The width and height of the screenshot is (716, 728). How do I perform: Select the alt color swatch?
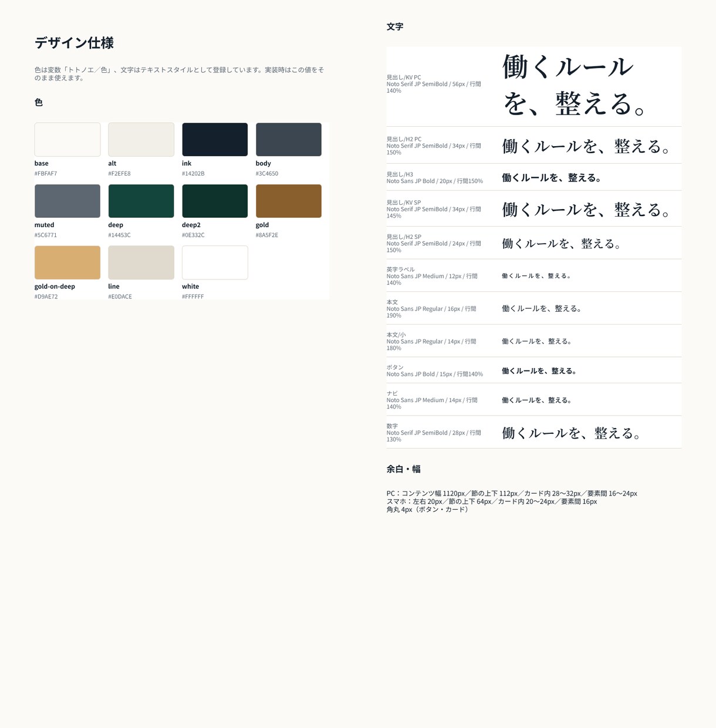pos(141,140)
